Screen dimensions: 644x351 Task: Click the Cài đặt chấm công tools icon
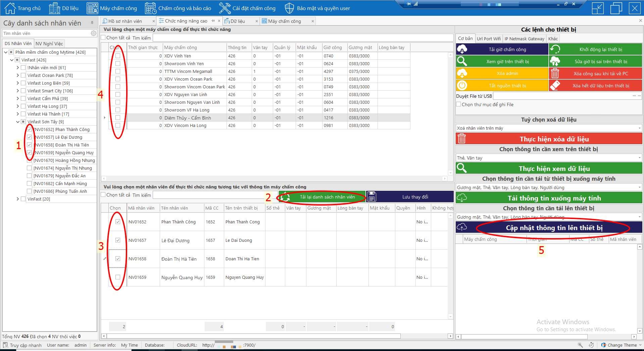(225, 8)
